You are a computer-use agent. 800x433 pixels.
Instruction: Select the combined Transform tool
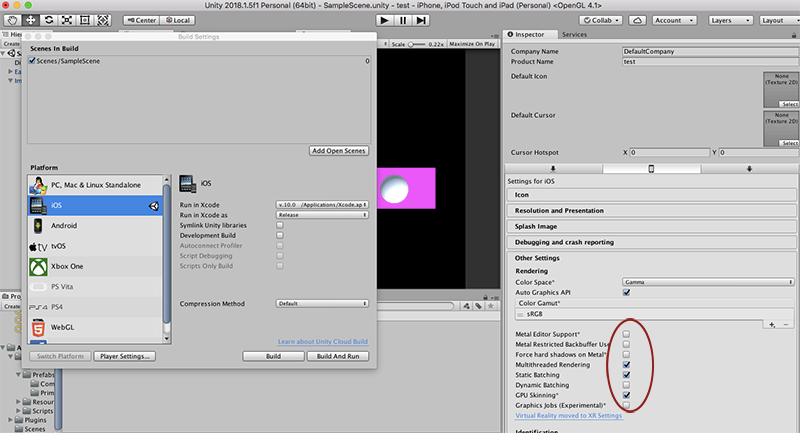(x=103, y=20)
